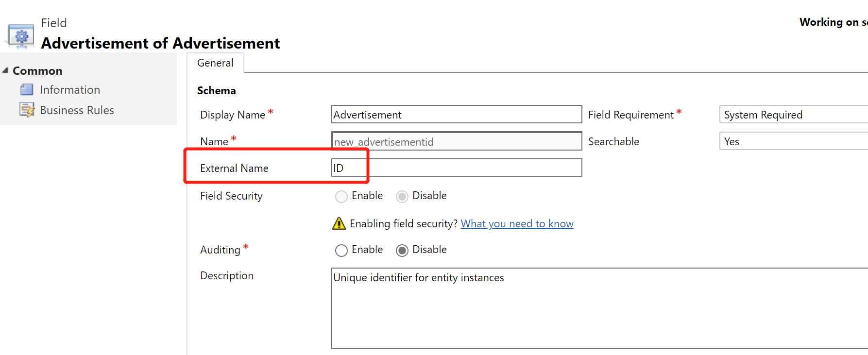This screenshot has height=355, width=868.
Task: Enable Field Security
Action: pyautogui.click(x=341, y=196)
